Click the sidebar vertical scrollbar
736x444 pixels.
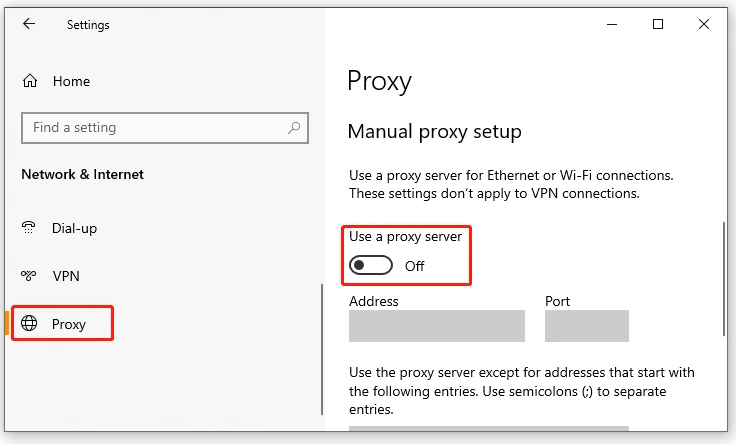322,350
